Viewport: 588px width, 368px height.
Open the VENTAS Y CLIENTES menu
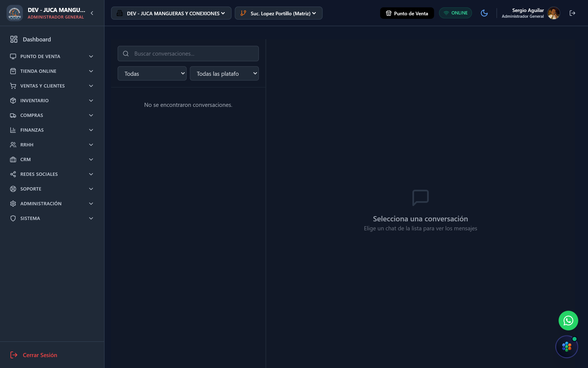[x=52, y=86]
